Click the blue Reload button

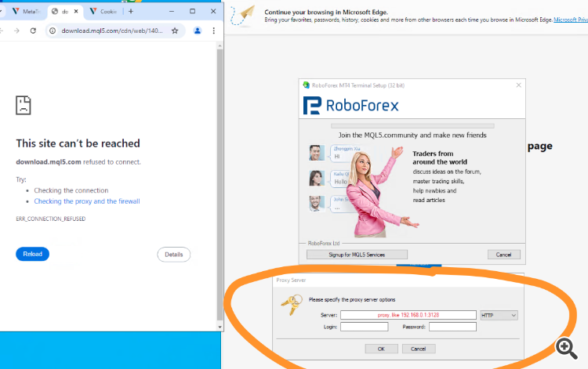(x=33, y=254)
